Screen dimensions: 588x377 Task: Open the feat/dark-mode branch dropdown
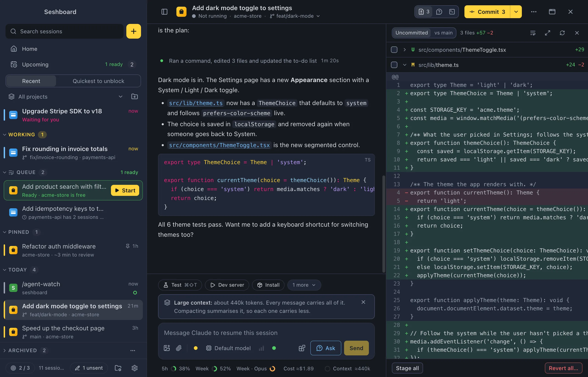[x=295, y=16]
